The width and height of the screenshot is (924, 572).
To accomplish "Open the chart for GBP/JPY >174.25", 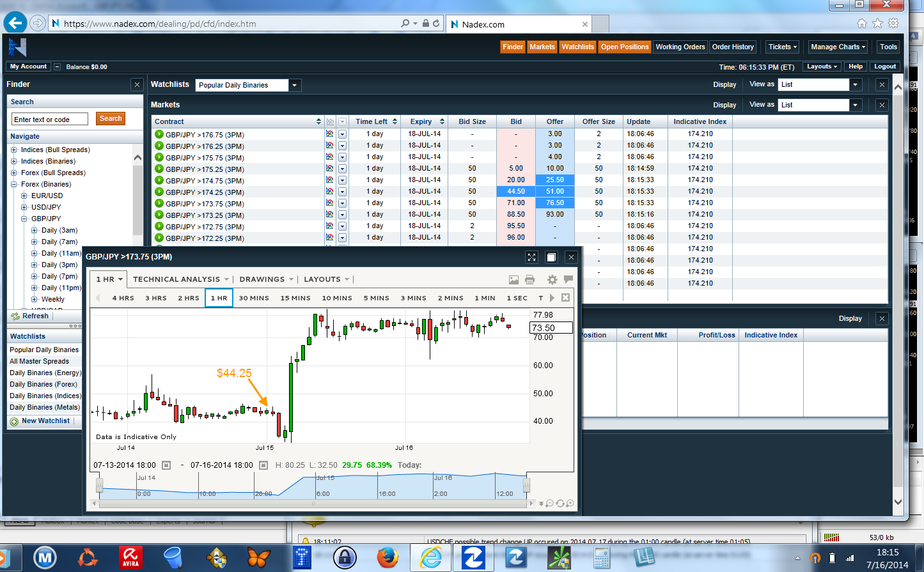I will coord(330,192).
